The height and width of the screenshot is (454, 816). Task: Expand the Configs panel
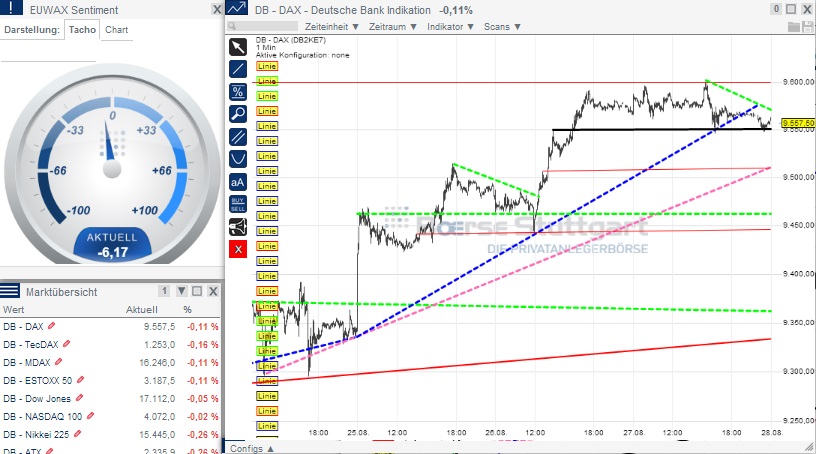coord(252,448)
